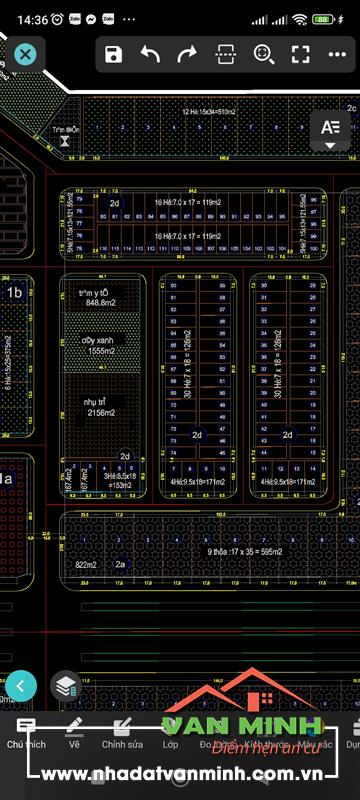Tap the scan region icon in top toolbar
360x800 pixels.
pyautogui.click(x=225, y=54)
